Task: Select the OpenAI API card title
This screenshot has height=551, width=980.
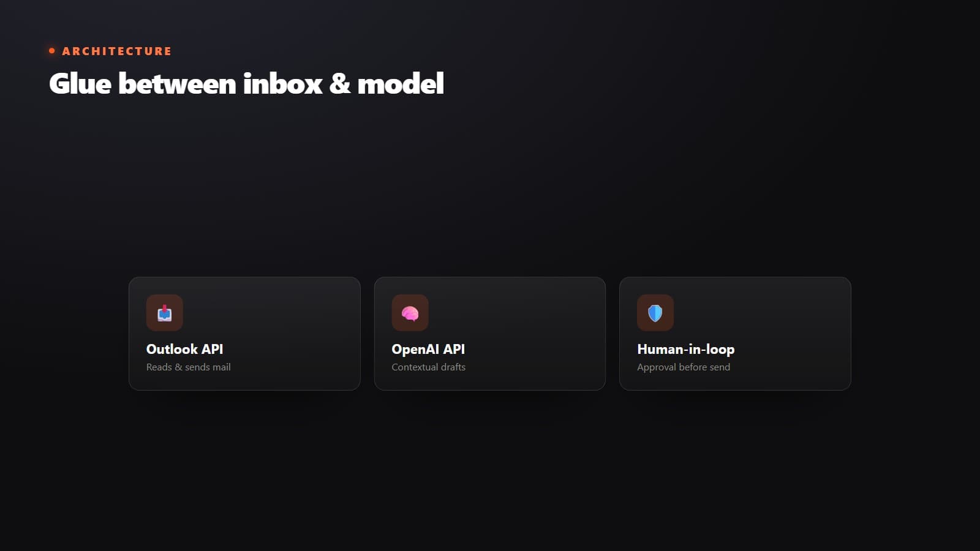Action: tap(428, 349)
